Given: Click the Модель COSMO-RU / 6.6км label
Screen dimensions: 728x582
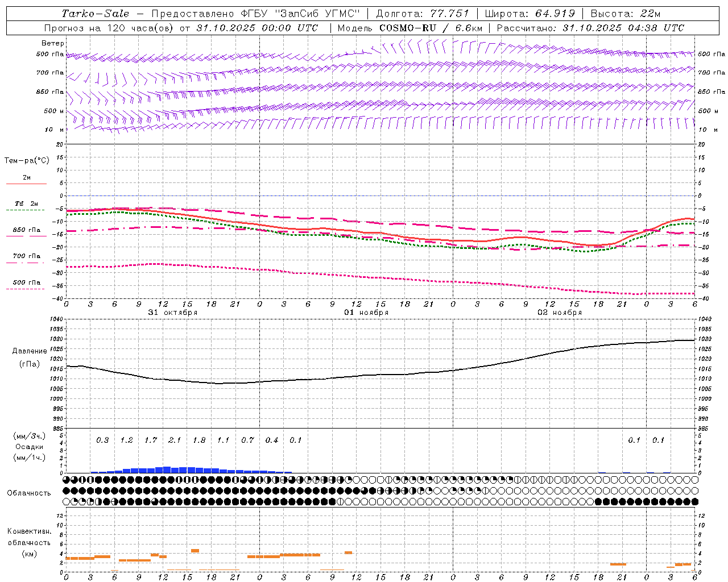Looking at the screenshot, I should tap(409, 28).
